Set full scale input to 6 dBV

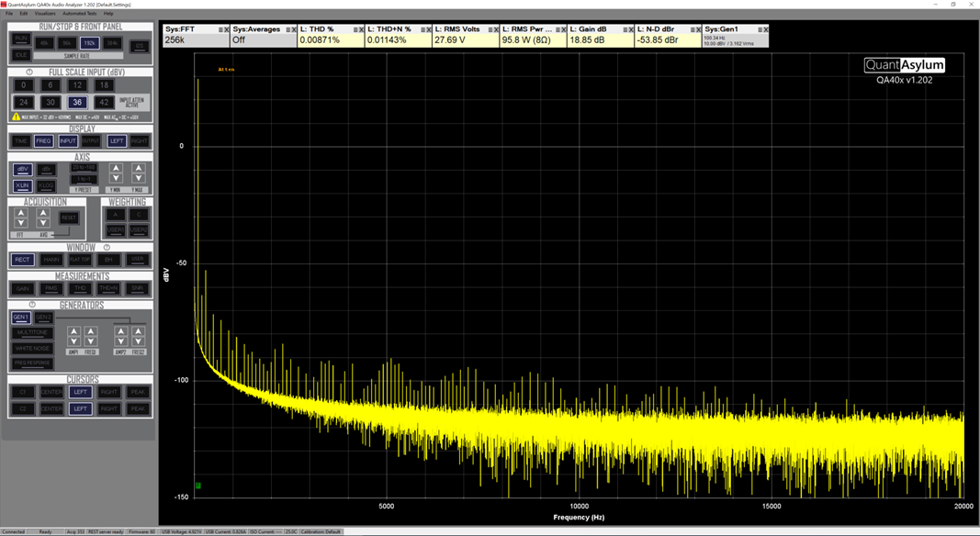coord(51,85)
